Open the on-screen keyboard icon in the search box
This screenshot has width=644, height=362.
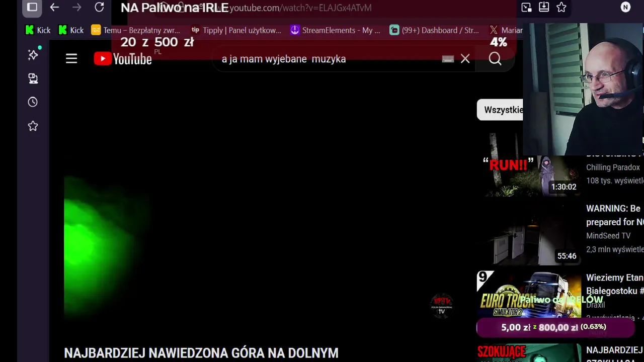pyautogui.click(x=448, y=59)
